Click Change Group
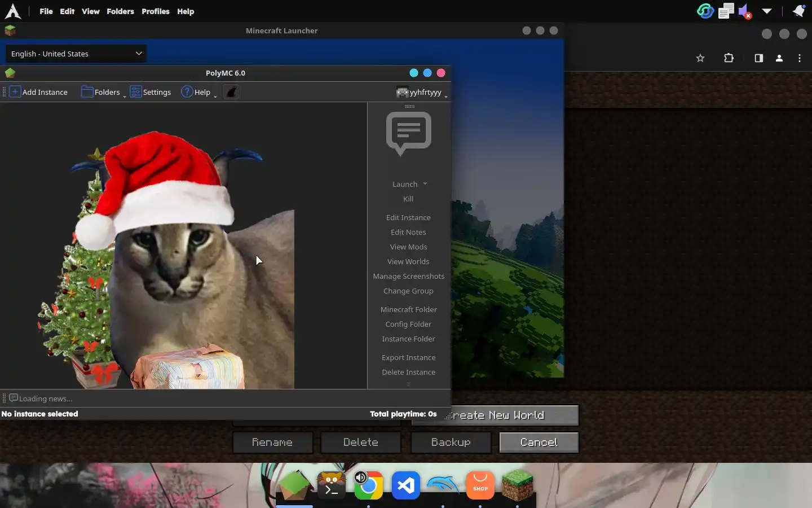Image resolution: width=812 pixels, height=508 pixels. (408, 291)
